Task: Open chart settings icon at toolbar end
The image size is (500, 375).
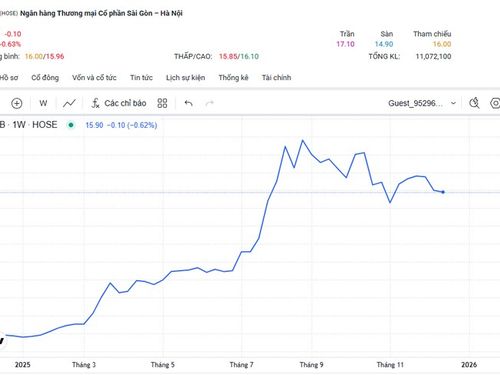Action: coord(495,103)
